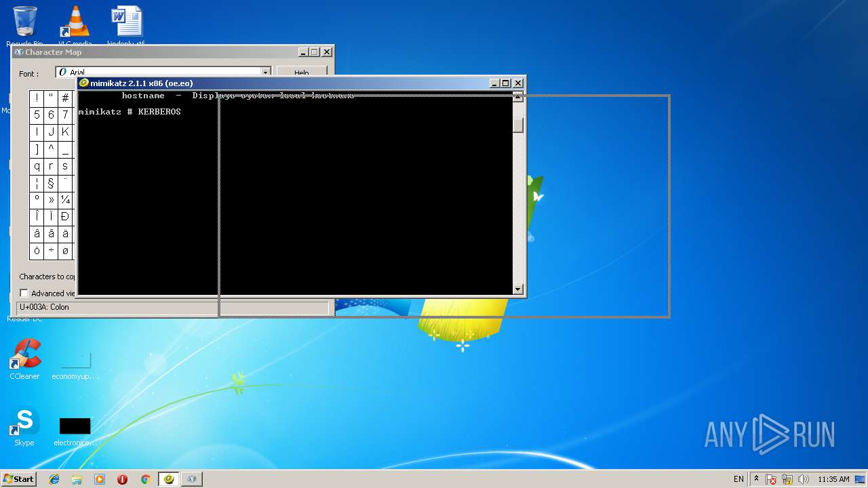Select the ã character cell

tap(51, 234)
